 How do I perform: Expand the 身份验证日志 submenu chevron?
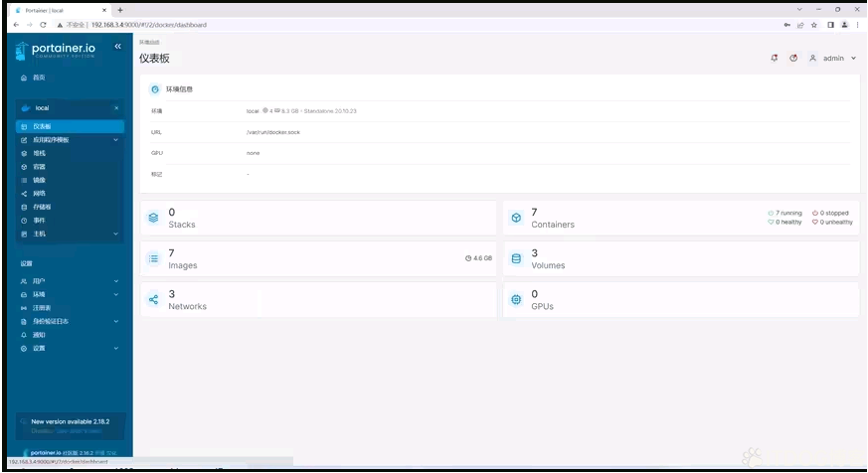115,321
